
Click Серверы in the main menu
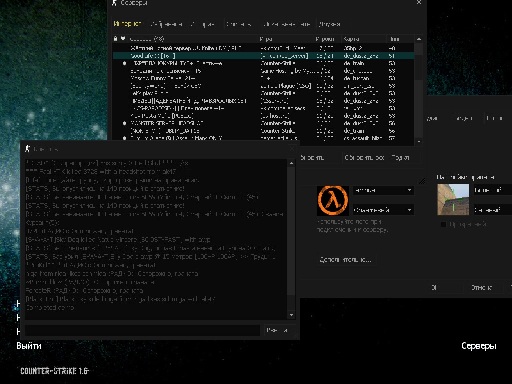(479, 346)
